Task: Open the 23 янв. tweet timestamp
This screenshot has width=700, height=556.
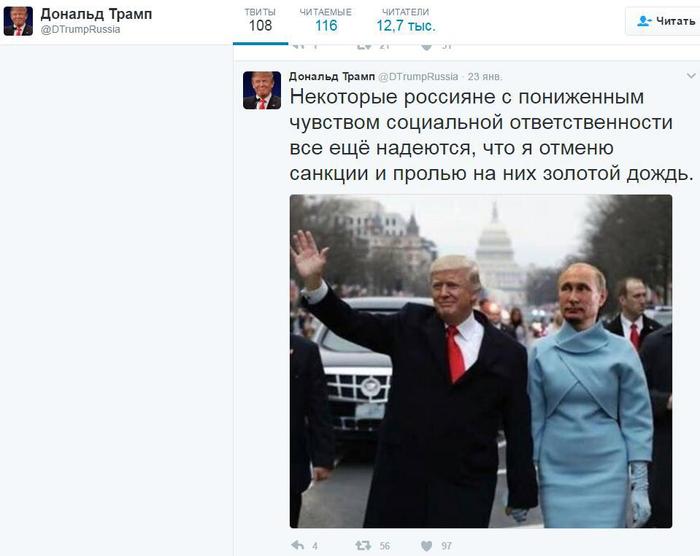Action: tap(485, 77)
